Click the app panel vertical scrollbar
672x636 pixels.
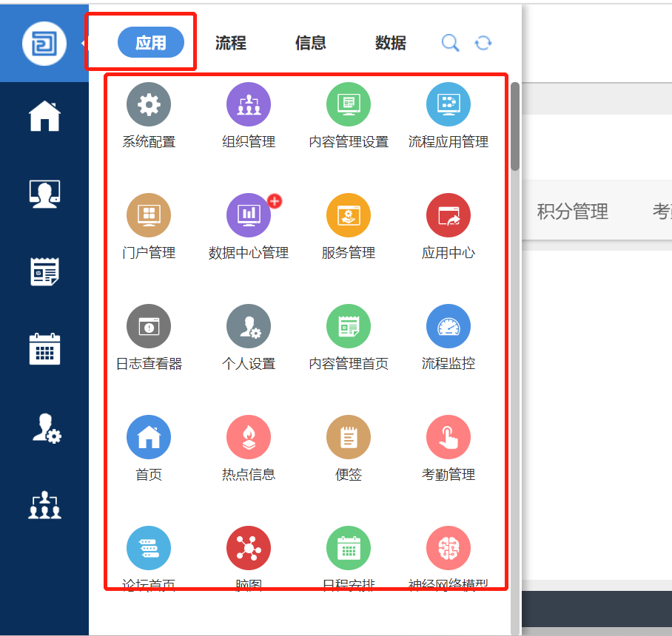[x=515, y=126]
